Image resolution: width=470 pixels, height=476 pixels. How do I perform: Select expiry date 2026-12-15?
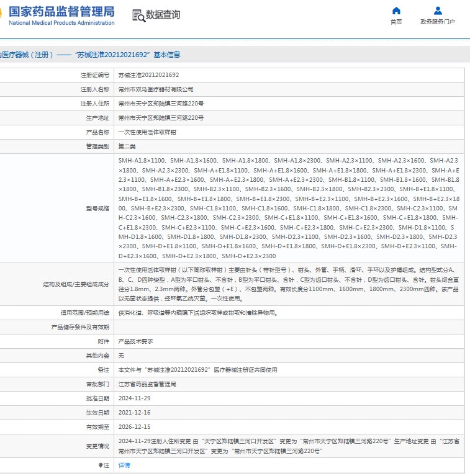point(135,427)
